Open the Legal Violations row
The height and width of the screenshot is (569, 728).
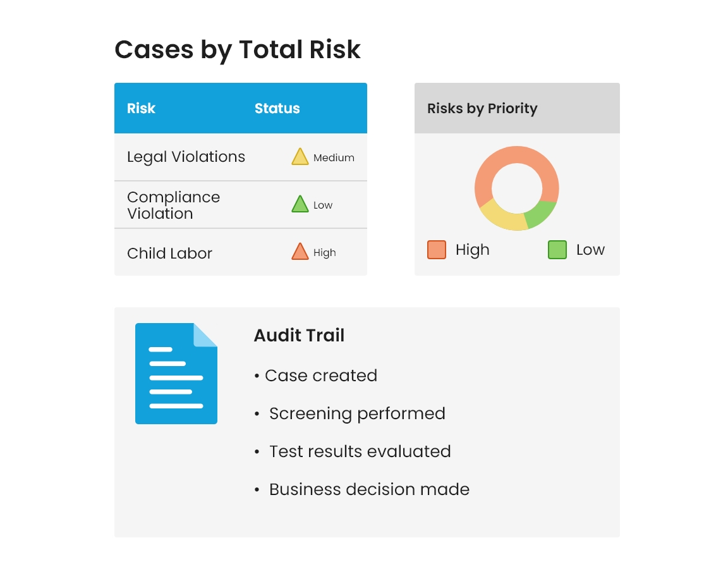coord(186,157)
